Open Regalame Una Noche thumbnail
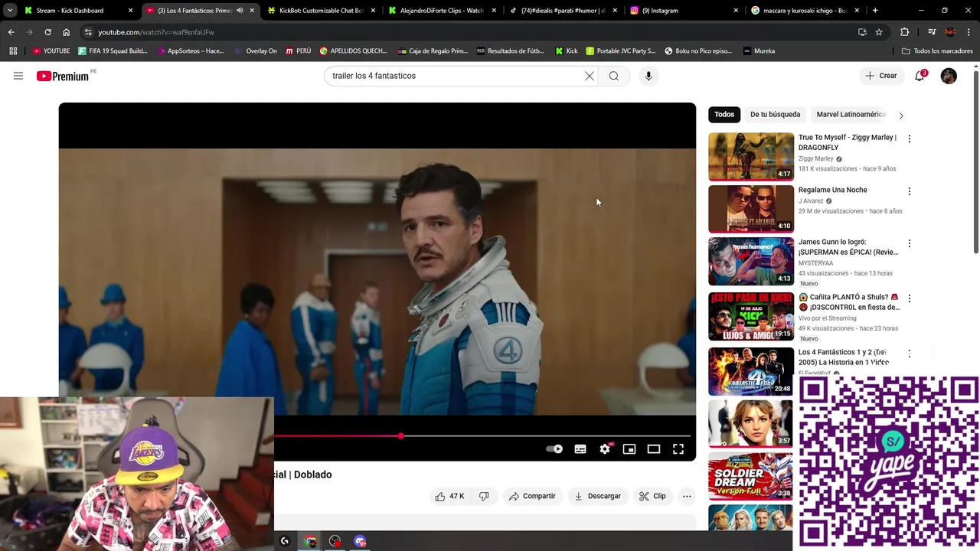The height and width of the screenshot is (551, 980). [751, 208]
